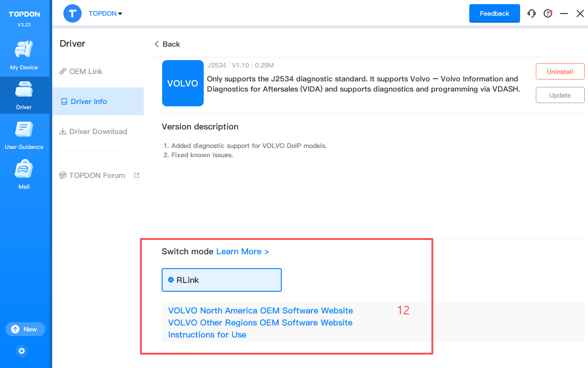Open User Guidance icon in sidebar
This screenshot has width=588, height=368.
tap(24, 130)
